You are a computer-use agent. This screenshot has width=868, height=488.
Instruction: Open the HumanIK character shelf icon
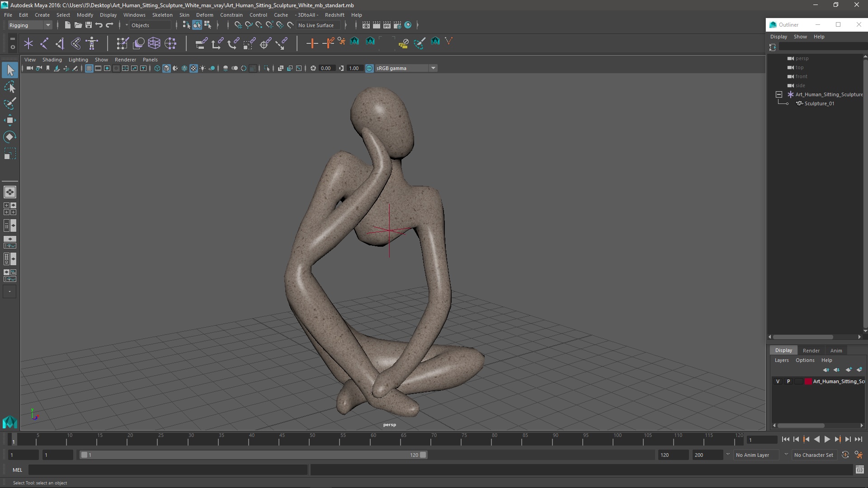[x=92, y=43]
